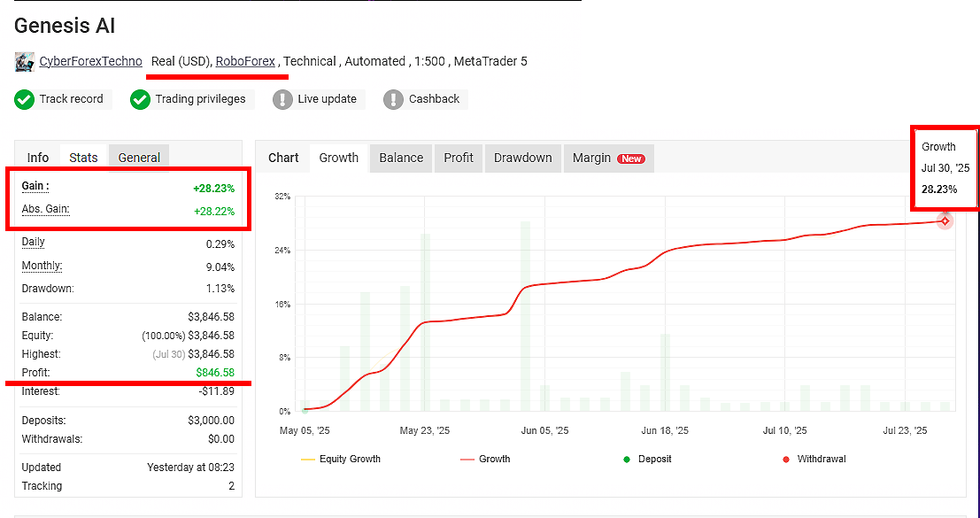Switch to the Stats tab
The height and width of the screenshot is (518, 980).
pyautogui.click(x=84, y=158)
